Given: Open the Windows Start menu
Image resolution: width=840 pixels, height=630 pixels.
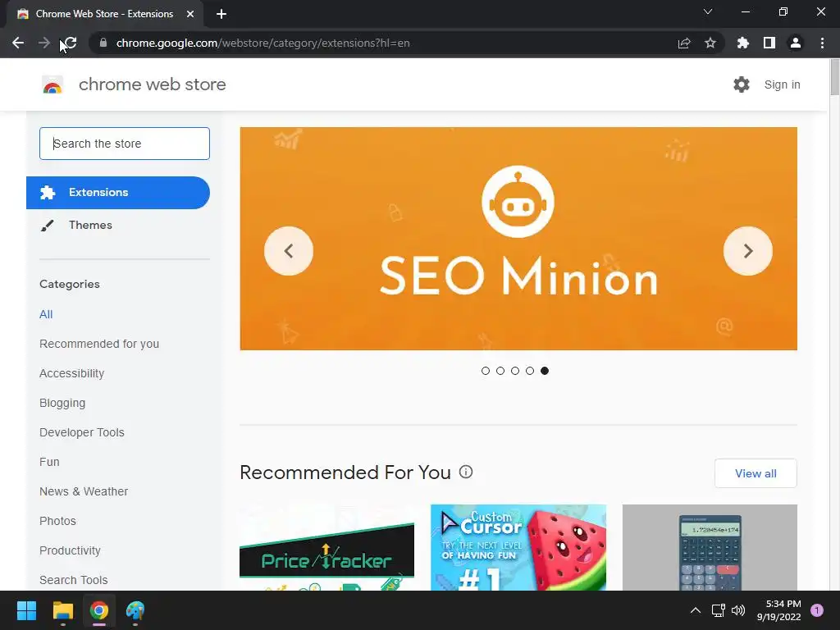Looking at the screenshot, I should click(x=26, y=610).
